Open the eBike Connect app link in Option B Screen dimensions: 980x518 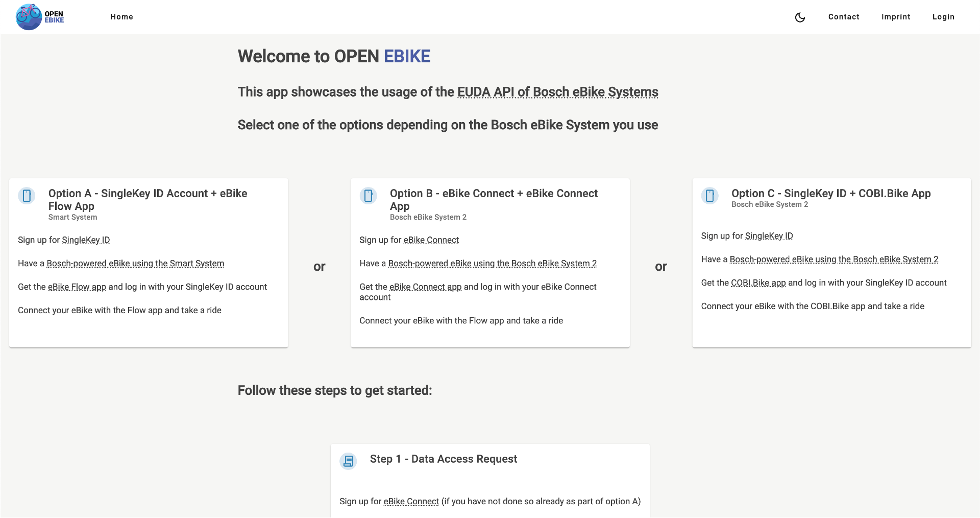point(425,287)
